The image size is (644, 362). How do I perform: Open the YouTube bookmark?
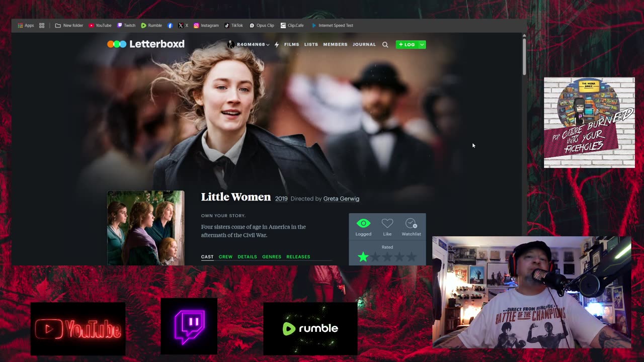pyautogui.click(x=100, y=25)
